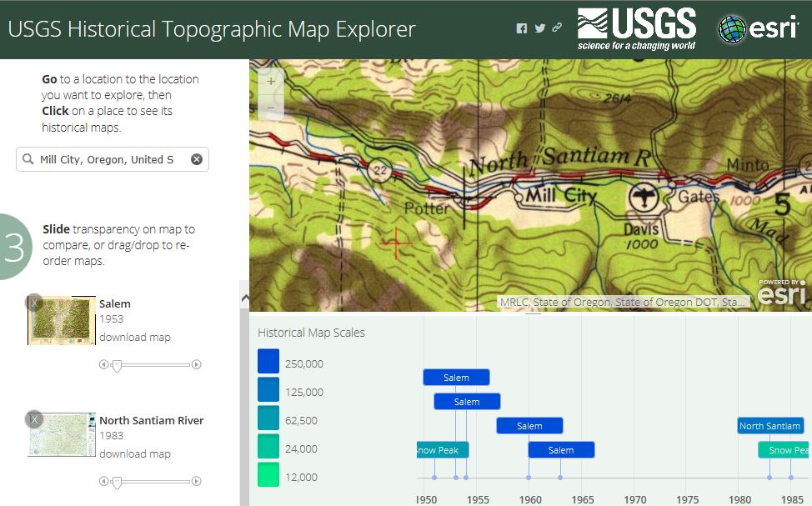Adjust the Salem map transparency slider
Image resolution: width=812 pixels, height=506 pixels.
pyautogui.click(x=115, y=364)
